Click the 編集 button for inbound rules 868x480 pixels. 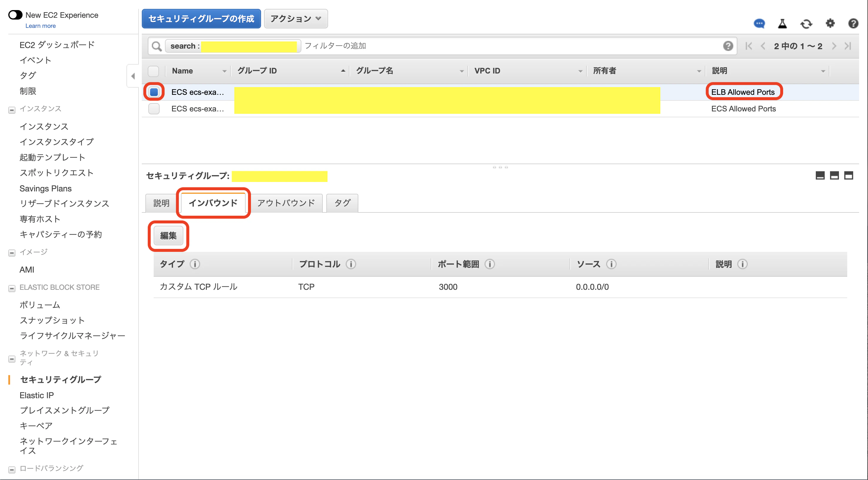(168, 236)
